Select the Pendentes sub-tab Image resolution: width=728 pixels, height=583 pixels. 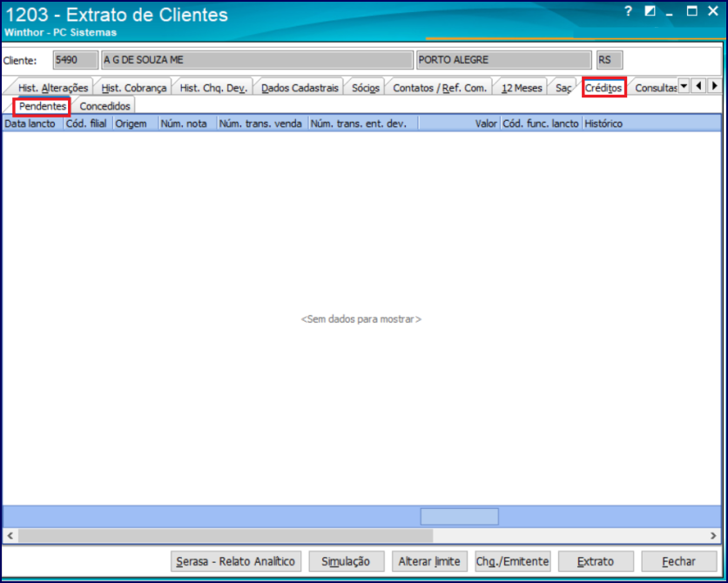(43, 107)
